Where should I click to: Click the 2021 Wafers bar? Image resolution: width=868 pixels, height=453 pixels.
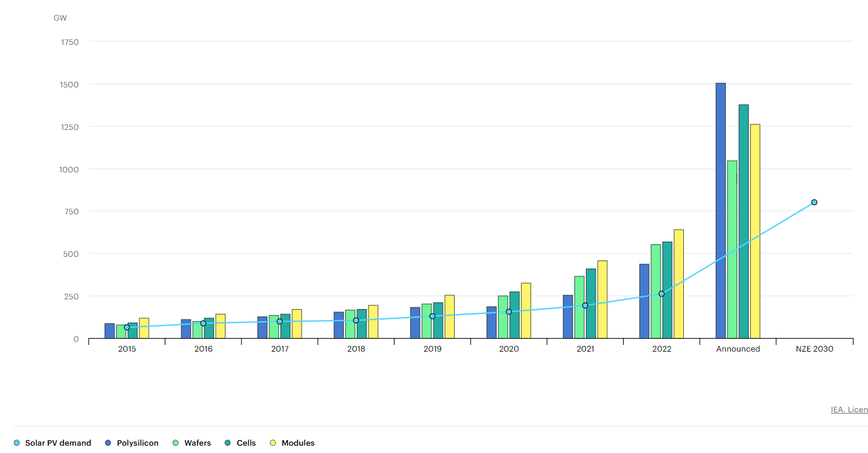[579, 307]
